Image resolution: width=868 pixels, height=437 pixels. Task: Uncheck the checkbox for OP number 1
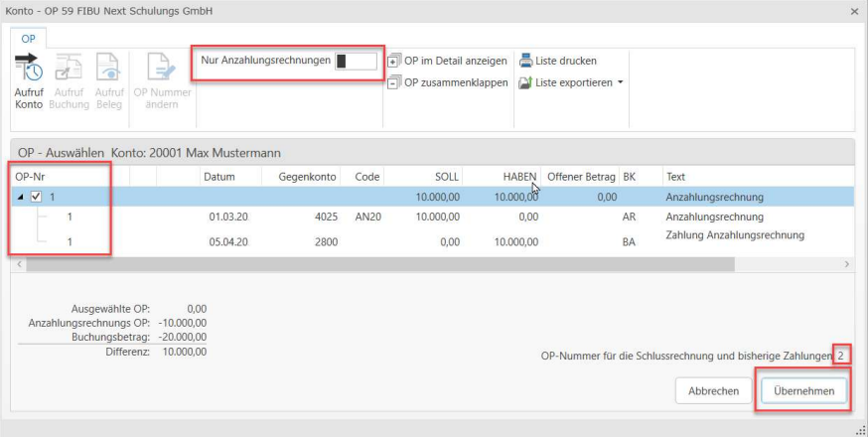click(x=37, y=197)
